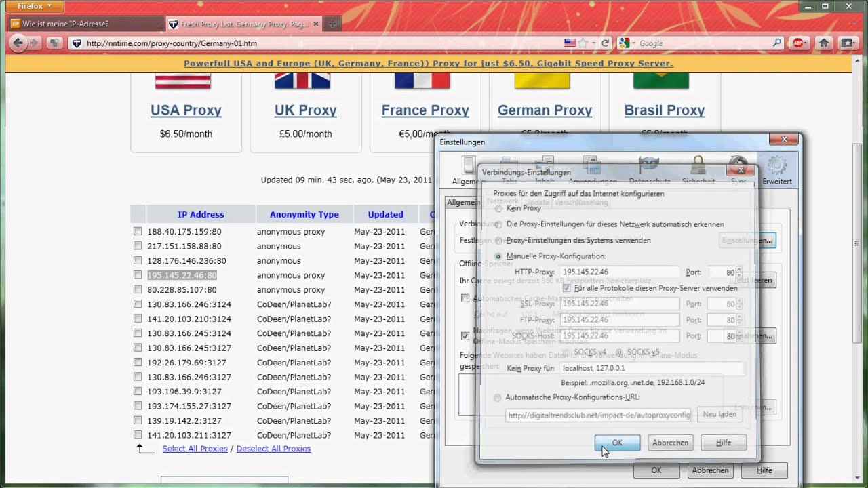Toggle 'Für alle Protokolle diesen Proxy-Server verwenden'
868x488 pixels.
(x=566, y=288)
